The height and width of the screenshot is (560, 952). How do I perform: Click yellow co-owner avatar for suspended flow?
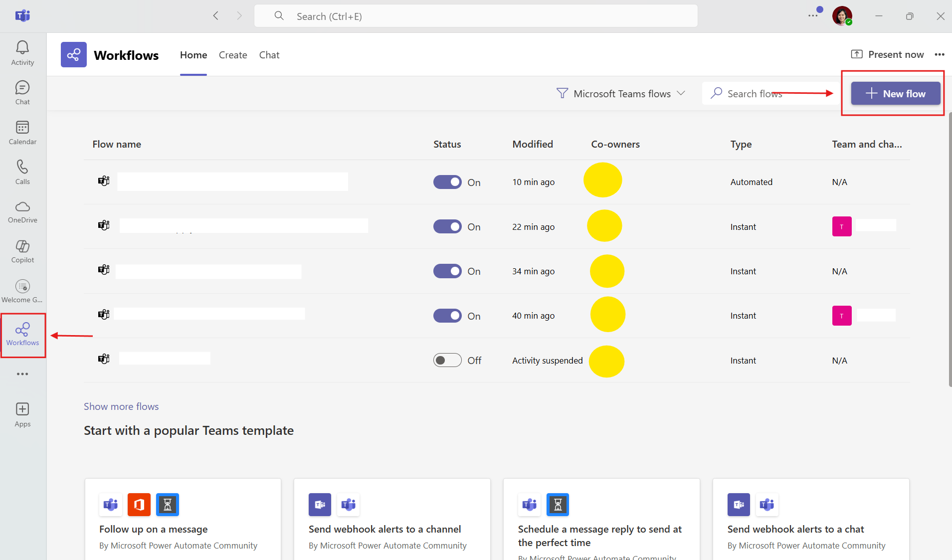[606, 362]
